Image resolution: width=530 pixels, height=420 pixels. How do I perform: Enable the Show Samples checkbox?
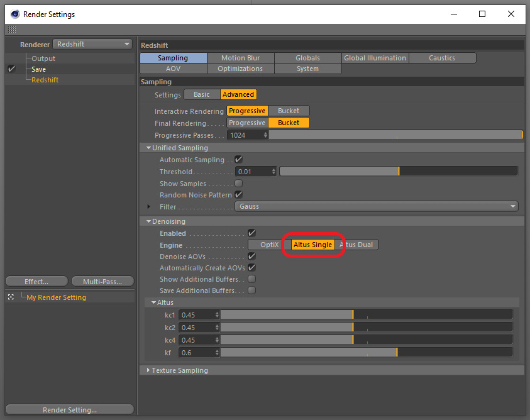[238, 183]
